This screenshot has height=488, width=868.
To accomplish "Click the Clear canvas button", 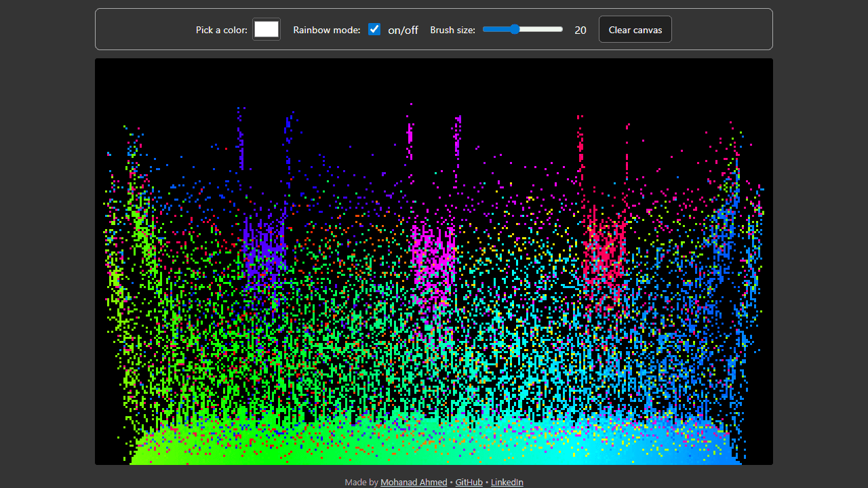I will (x=635, y=29).
